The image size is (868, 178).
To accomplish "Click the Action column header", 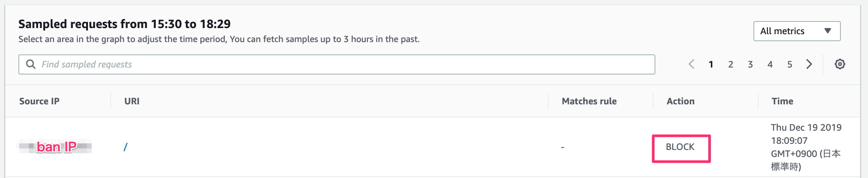I will (x=680, y=101).
